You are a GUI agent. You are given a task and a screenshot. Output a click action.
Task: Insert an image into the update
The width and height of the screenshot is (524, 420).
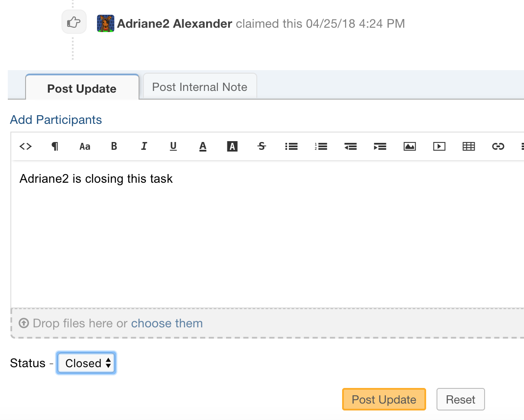point(410,146)
